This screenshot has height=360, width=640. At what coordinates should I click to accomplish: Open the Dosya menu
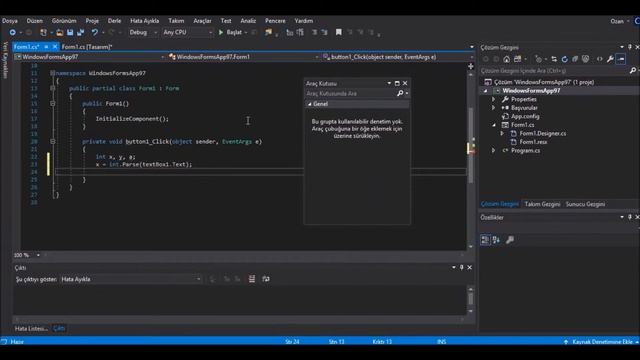(10, 21)
